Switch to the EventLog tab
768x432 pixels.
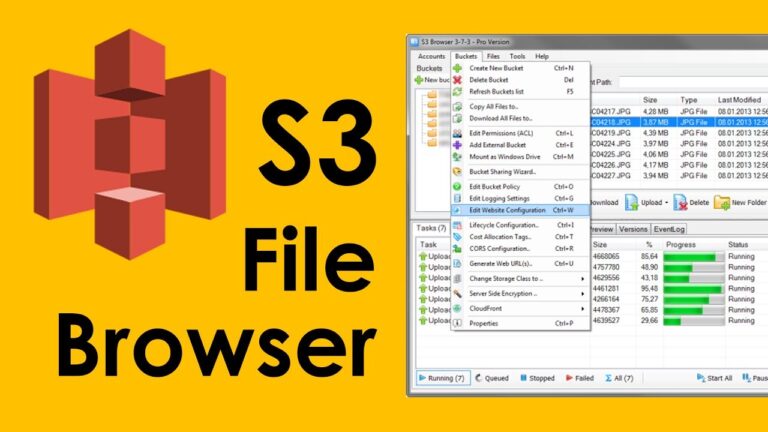[669, 229]
